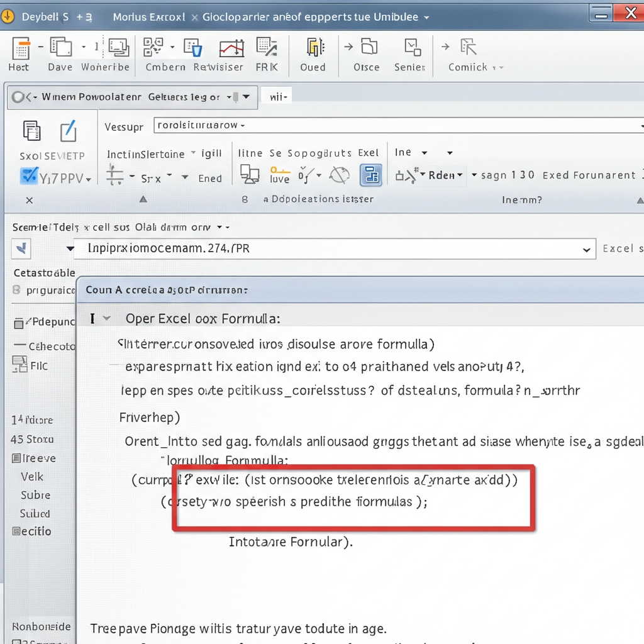Click the highlighted blue layout button
644x644 pixels.
click(371, 175)
